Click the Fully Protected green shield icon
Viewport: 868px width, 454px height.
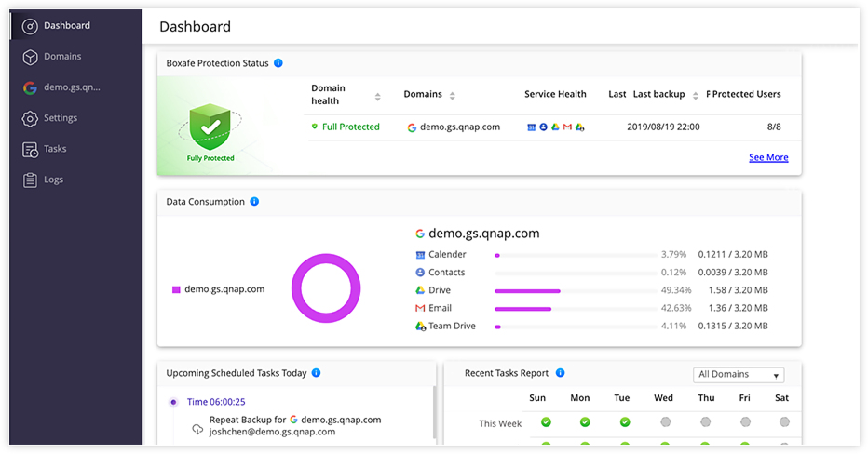tap(210, 126)
